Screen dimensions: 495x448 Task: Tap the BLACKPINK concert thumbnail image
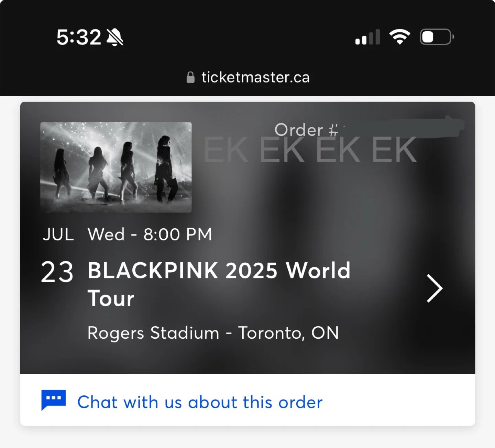coord(116,167)
